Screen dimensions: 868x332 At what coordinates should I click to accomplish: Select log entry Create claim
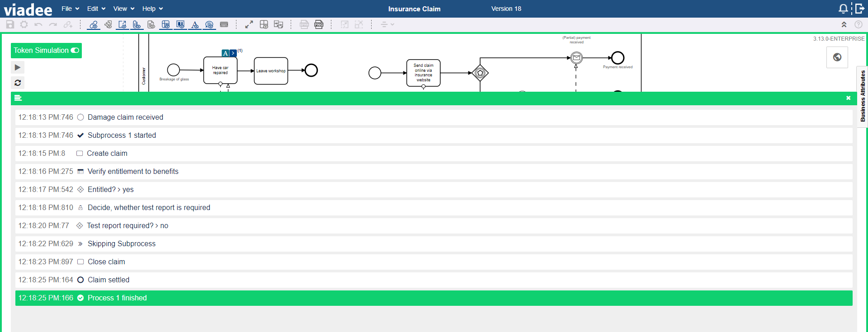point(434,153)
